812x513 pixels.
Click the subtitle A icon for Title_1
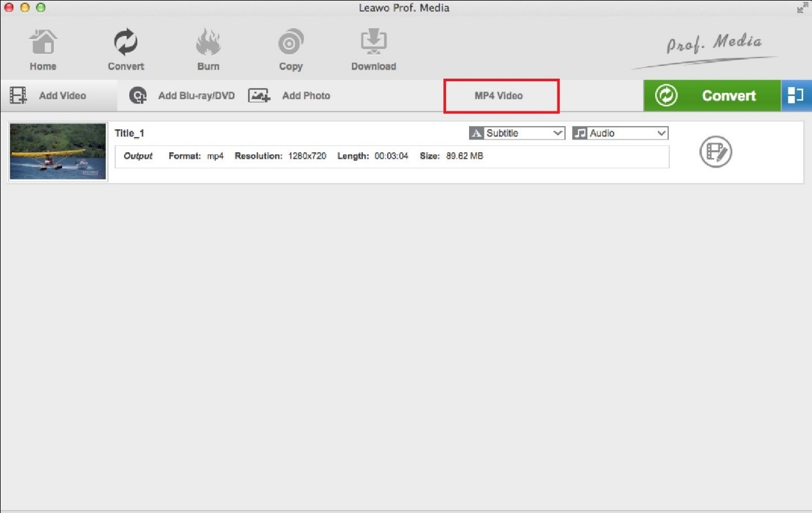tap(477, 133)
